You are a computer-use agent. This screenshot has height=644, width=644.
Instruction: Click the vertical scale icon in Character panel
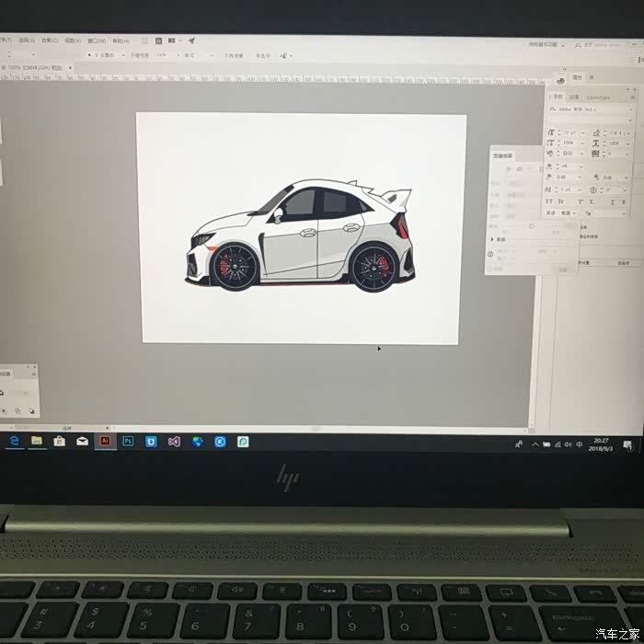(x=551, y=143)
